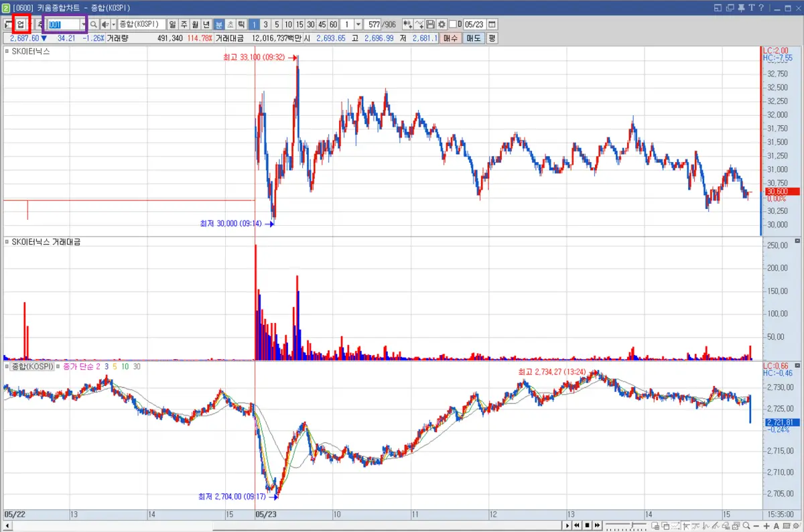This screenshot has width=804, height=532.
Task: Click the speaker sound icon
Action: [105, 24]
